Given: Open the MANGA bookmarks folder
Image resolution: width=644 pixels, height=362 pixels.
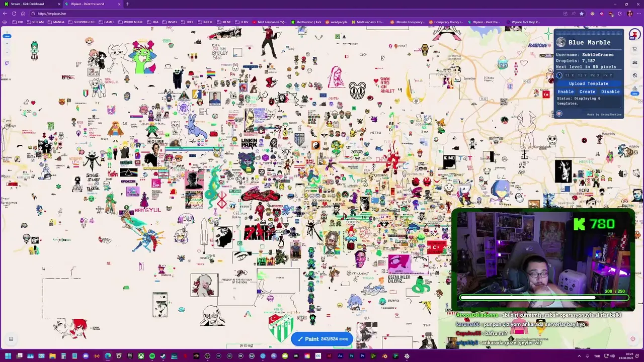Looking at the screenshot, I should 55,22.
